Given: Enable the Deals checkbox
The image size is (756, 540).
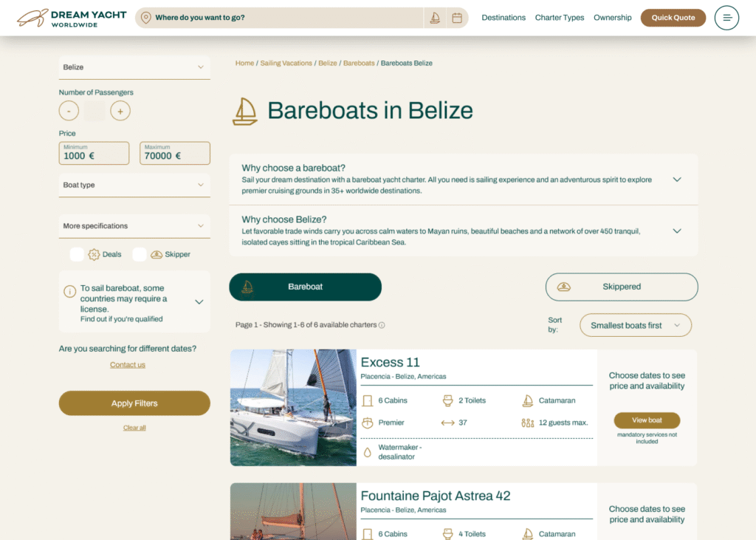Looking at the screenshot, I should point(77,254).
